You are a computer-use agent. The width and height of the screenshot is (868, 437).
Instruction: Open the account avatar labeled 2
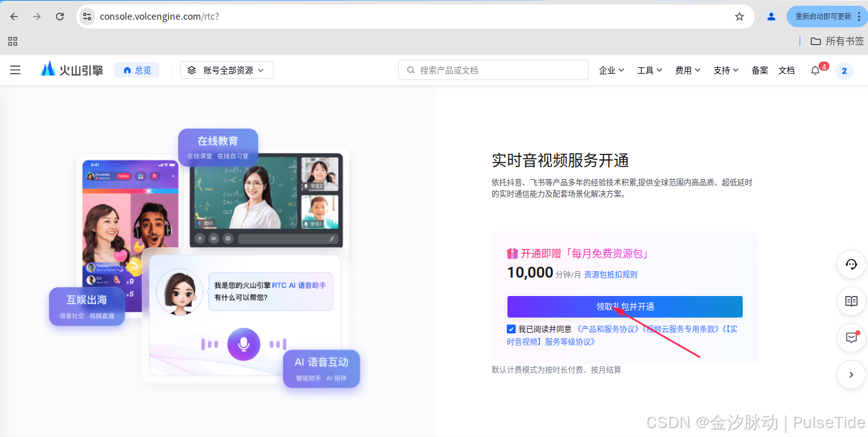coord(844,71)
